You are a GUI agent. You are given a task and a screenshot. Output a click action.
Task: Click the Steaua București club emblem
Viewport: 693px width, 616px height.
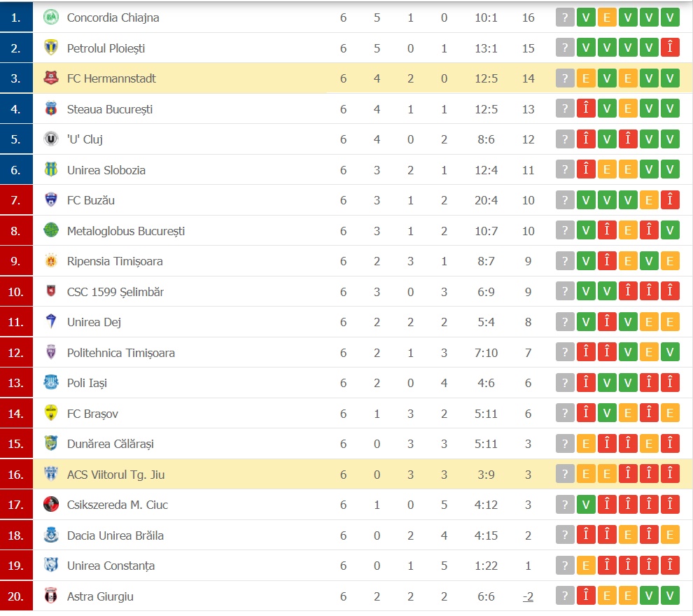[x=51, y=108]
